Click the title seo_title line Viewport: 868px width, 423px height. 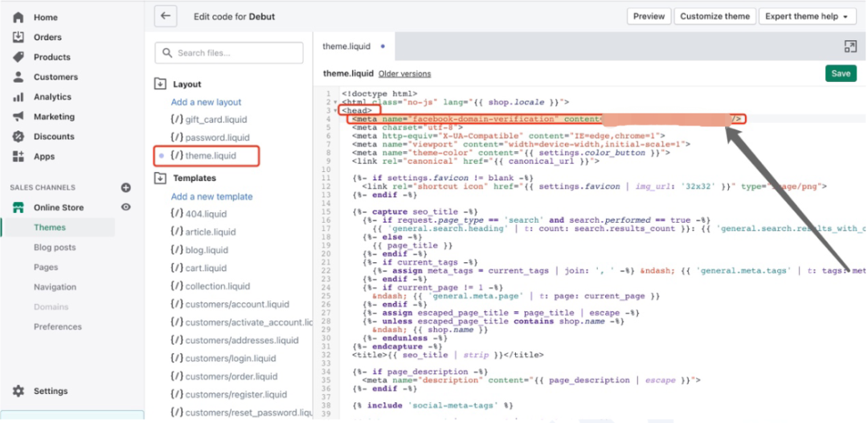click(448, 355)
